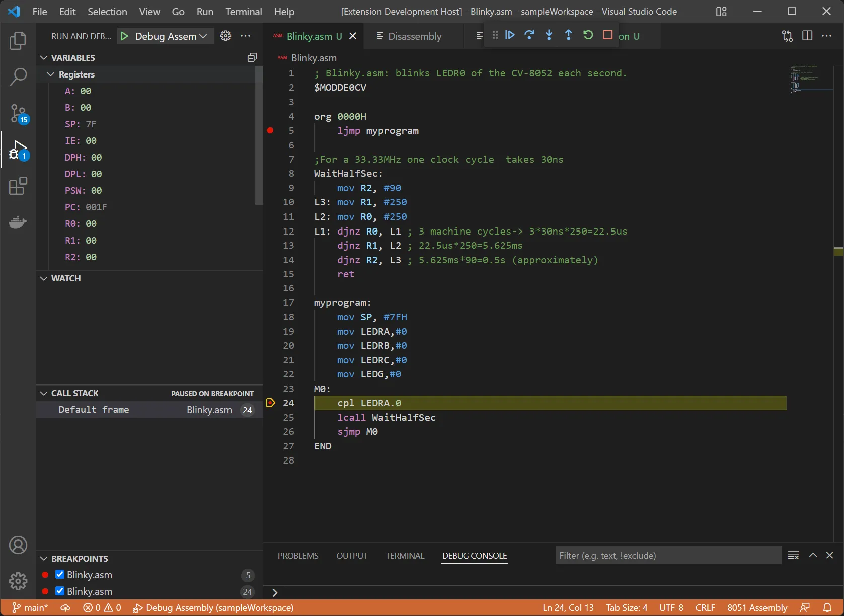Stop the debug session
Image resolution: width=844 pixels, height=616 pixels.
tap(608, 35)
